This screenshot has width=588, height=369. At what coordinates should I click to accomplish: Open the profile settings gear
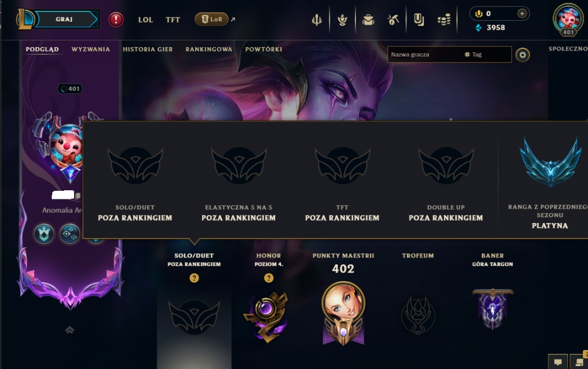coord(523,55)
